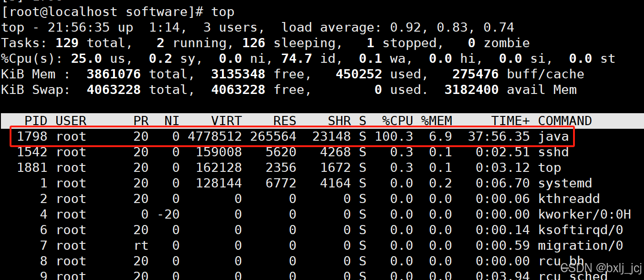Click the USER column header
Image resolution: width=644 pixels, height=280 pixels.
[x=70, y=121]
